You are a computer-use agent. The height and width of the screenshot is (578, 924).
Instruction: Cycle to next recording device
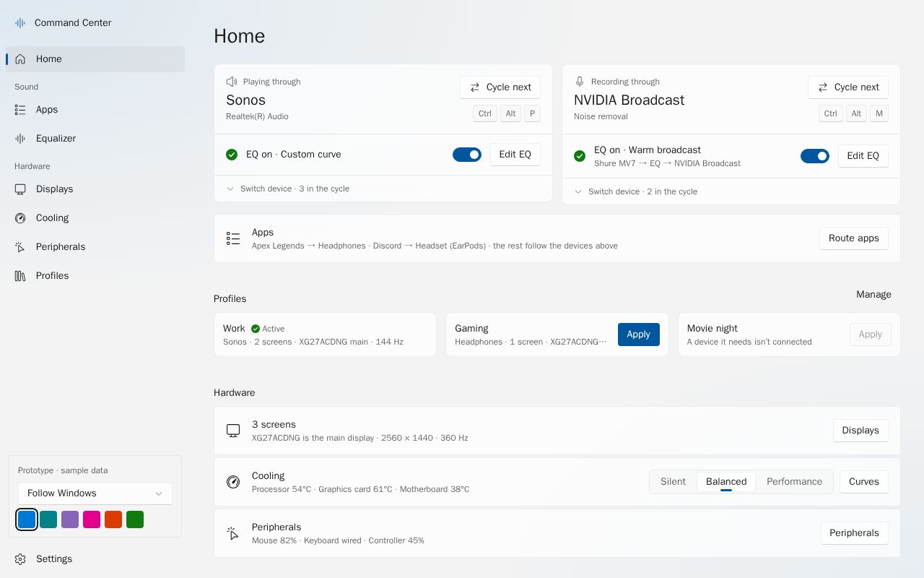click(x=848, y=87)
